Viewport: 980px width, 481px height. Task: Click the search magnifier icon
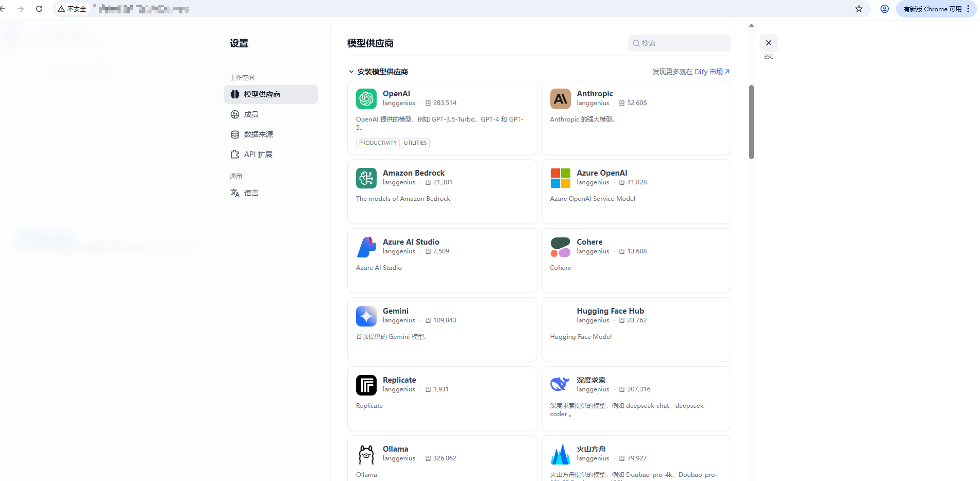(x=636, y=43)
